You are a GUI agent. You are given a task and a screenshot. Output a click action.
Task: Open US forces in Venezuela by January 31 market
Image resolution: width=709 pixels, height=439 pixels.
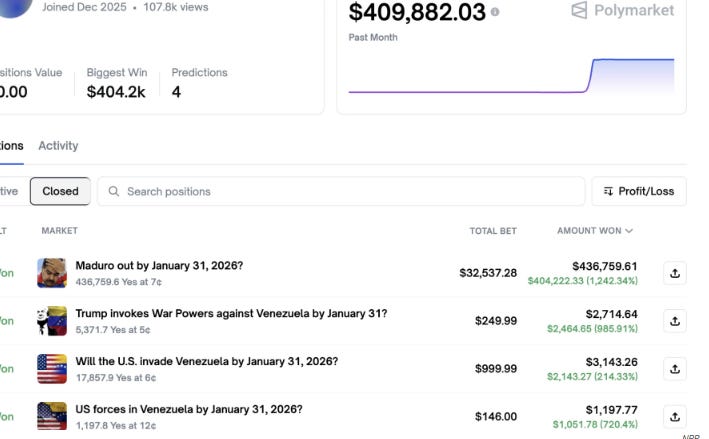[x=189, y=409]
